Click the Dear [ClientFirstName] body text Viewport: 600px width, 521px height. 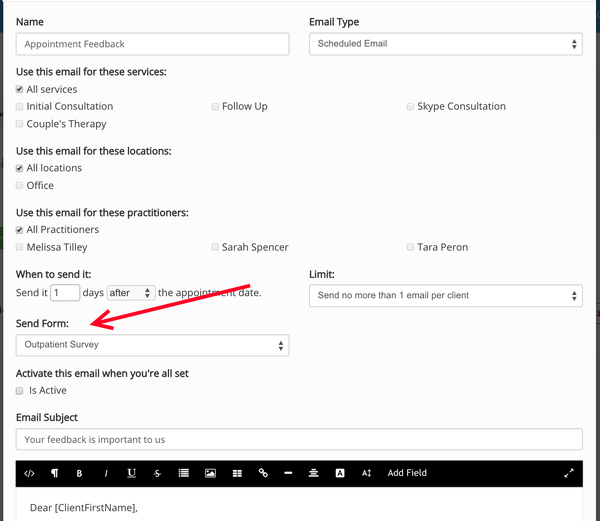(84, 508)
